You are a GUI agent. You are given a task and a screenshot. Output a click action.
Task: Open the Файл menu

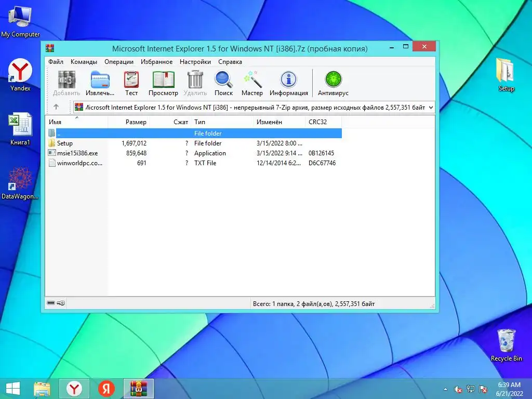click(x=56, y=62)
